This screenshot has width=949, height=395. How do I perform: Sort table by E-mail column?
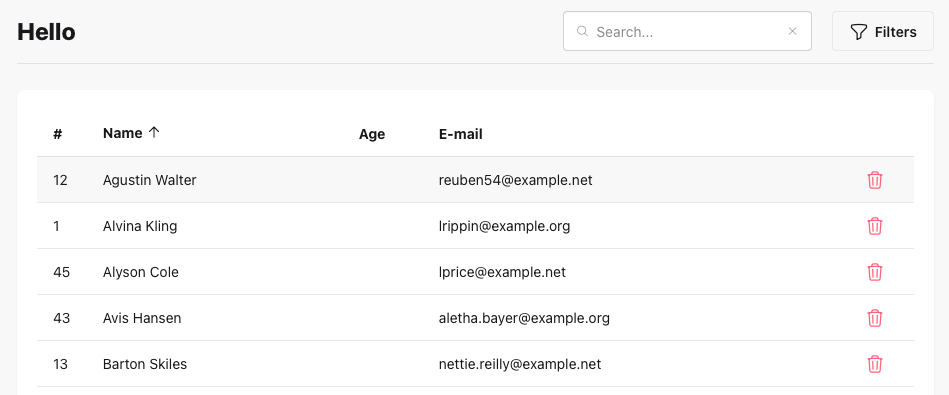pos(461,134)
